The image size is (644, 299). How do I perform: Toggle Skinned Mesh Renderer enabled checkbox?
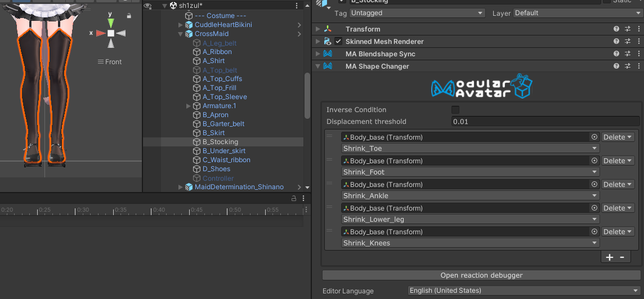pos(338,42)
